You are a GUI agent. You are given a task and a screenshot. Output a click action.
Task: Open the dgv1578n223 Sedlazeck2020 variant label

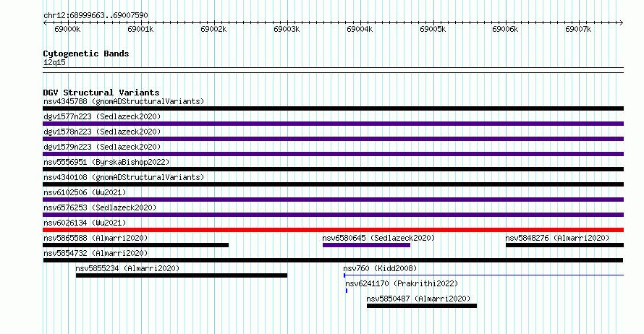[x=102, y=132]
